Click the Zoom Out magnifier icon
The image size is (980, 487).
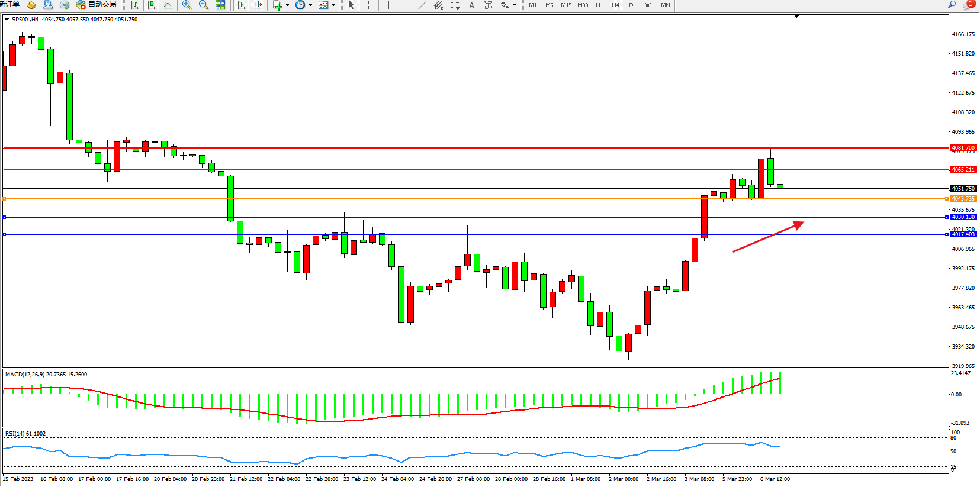tap(204, 5)
